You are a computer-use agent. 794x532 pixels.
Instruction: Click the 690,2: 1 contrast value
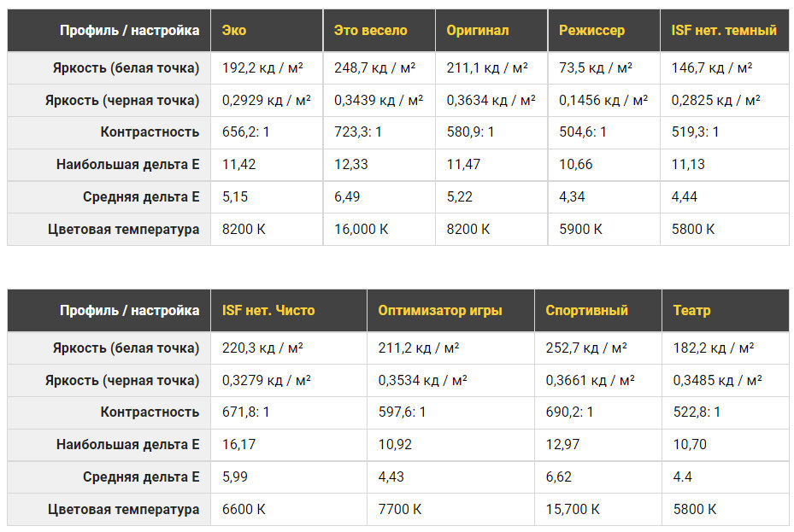[x=570, y=412]
